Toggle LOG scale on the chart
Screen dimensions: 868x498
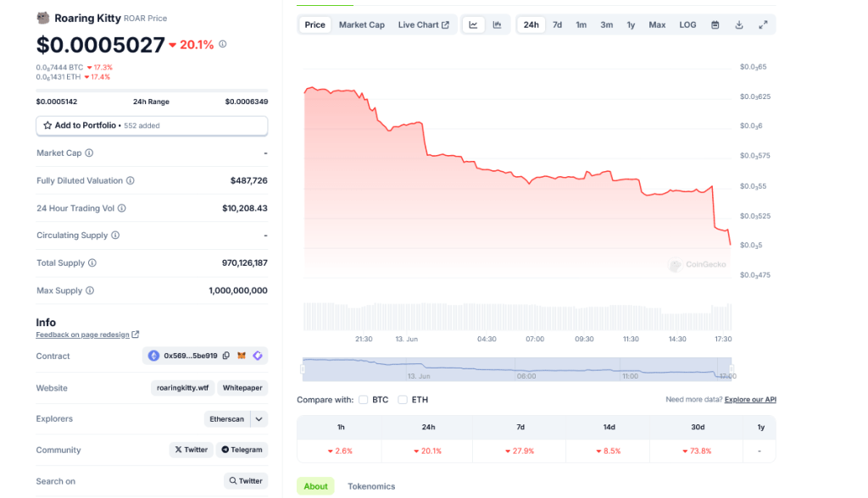coord(687,25)
